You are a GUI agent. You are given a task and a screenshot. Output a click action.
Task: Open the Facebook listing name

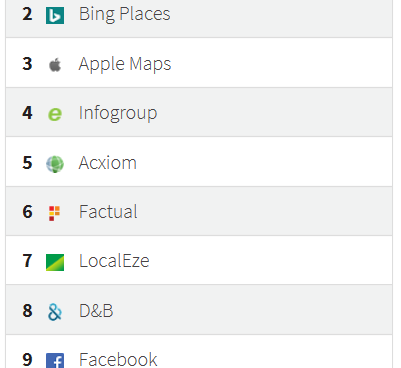[118, 359]
